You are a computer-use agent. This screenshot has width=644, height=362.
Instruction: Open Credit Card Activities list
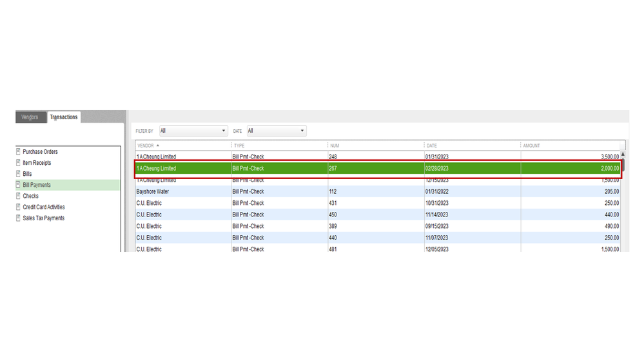tap(44, 207)
